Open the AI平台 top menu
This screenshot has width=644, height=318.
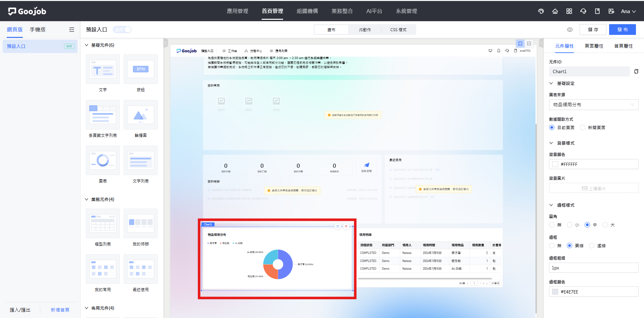point(374,11)
